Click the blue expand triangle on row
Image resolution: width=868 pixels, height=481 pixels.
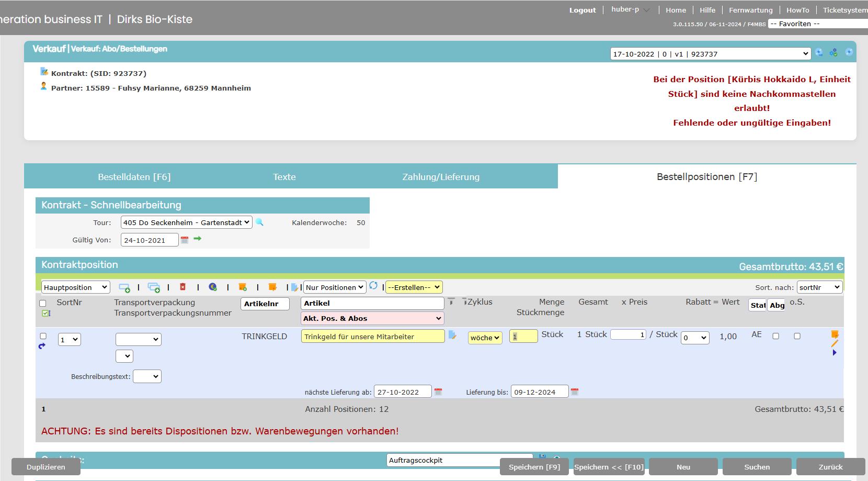[834, 353]
